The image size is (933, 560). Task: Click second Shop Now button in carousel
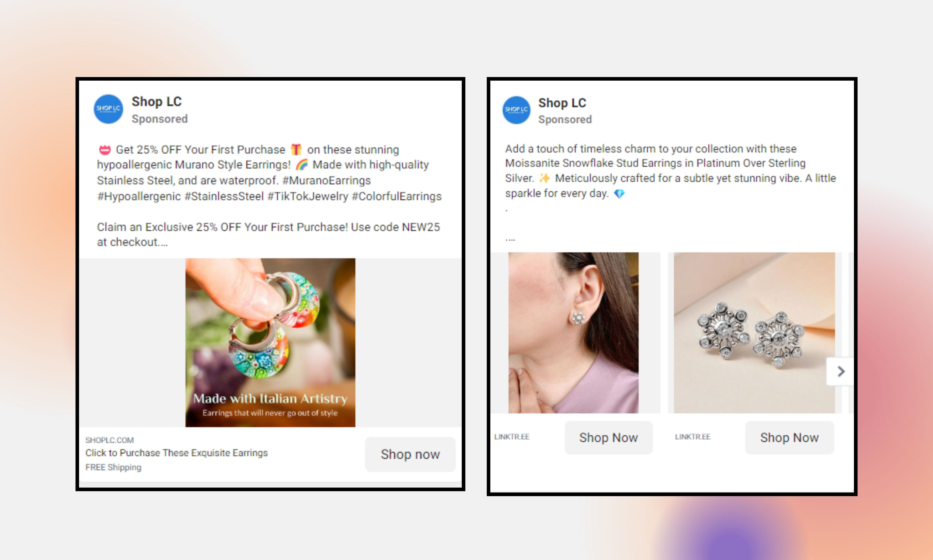tap(789, 438)
